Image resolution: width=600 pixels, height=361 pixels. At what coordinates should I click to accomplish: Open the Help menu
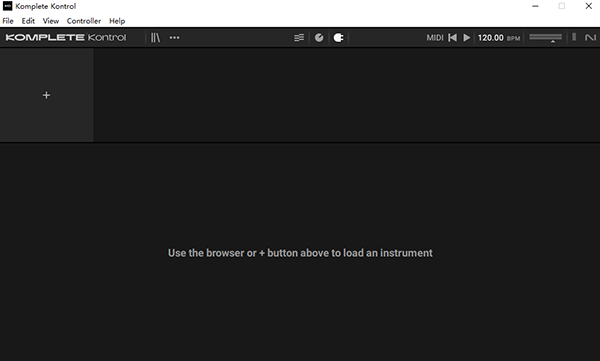[x=117, y=21]
